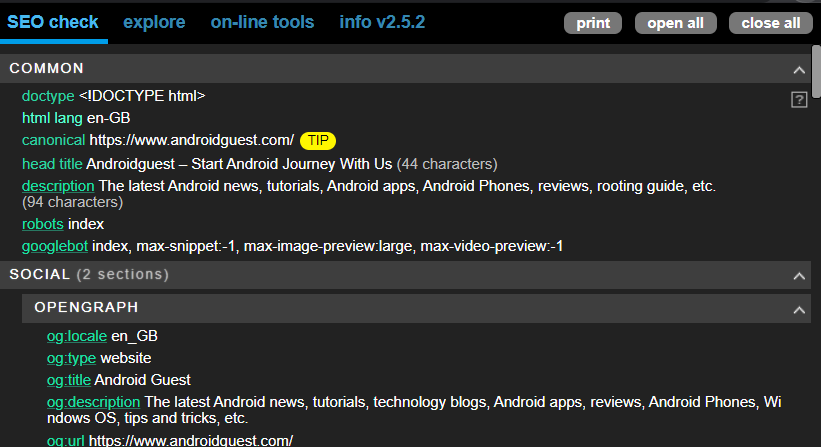
Task: Follow the description link
Action: pyautogui.click(x=58, y=186)
